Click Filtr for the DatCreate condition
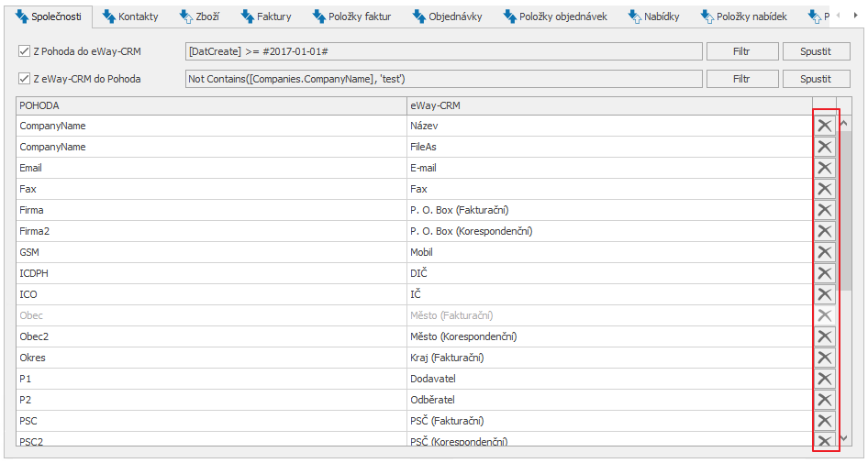The height and width of the screenshot is (463, 868). (741, 51)
